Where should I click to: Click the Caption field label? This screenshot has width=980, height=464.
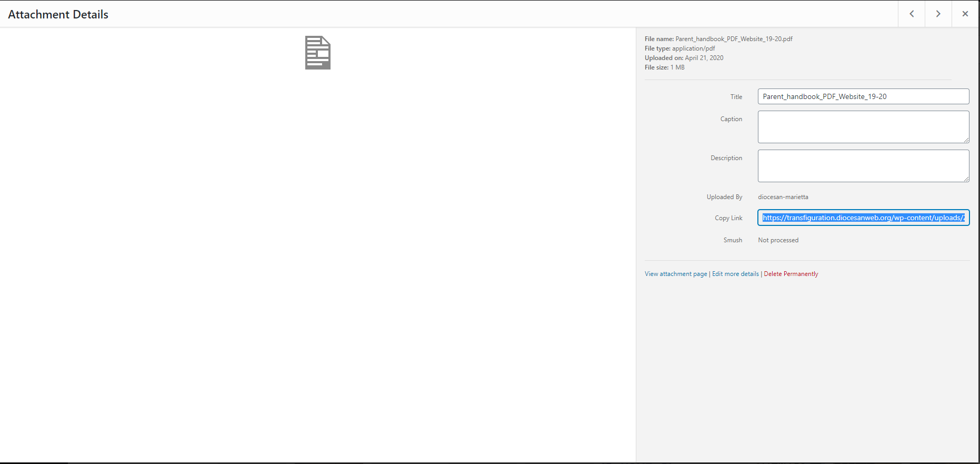731,119
